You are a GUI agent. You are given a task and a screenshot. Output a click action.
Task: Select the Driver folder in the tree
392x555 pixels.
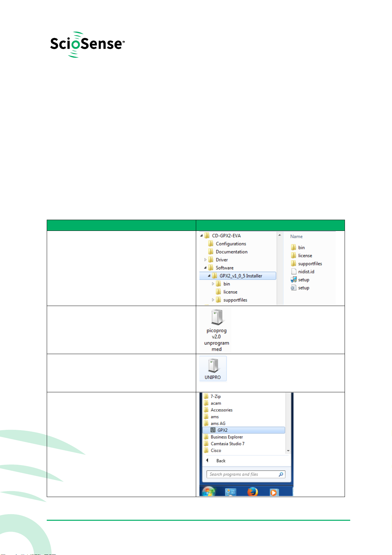pyautogui.click(x=218, y=260)
